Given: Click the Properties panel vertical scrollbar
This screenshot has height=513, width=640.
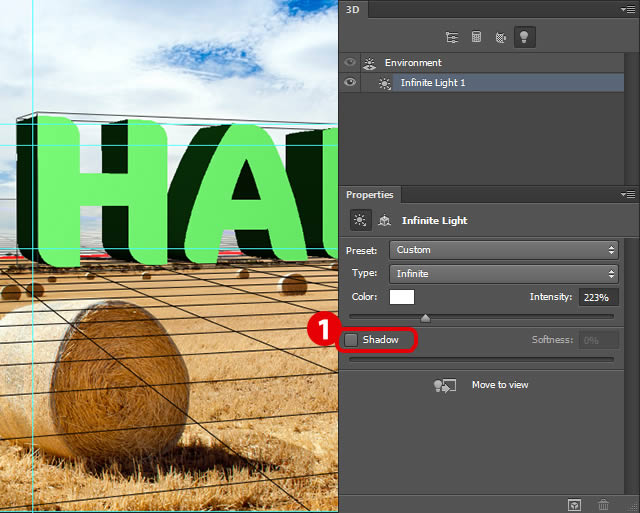Looking at the screenshot, I should [631, 365].
